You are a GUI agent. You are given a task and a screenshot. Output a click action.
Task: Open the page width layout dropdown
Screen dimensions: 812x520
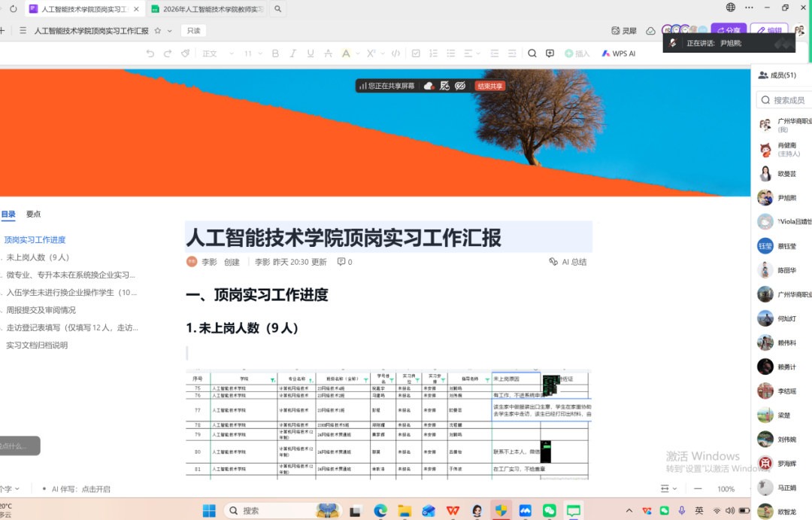668,489
